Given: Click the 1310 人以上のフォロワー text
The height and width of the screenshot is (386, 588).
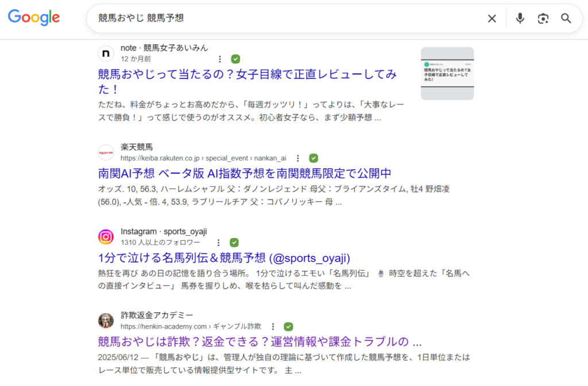Looking at the screenshot, I should point(160,243).
